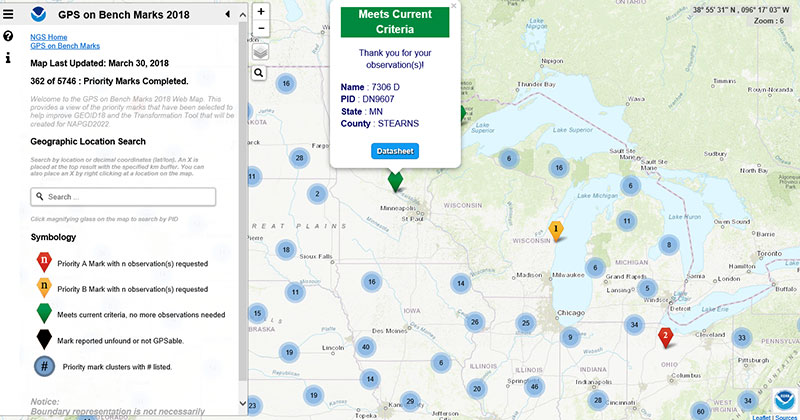Close the Meets Current Criteria popup

[453, 6]
